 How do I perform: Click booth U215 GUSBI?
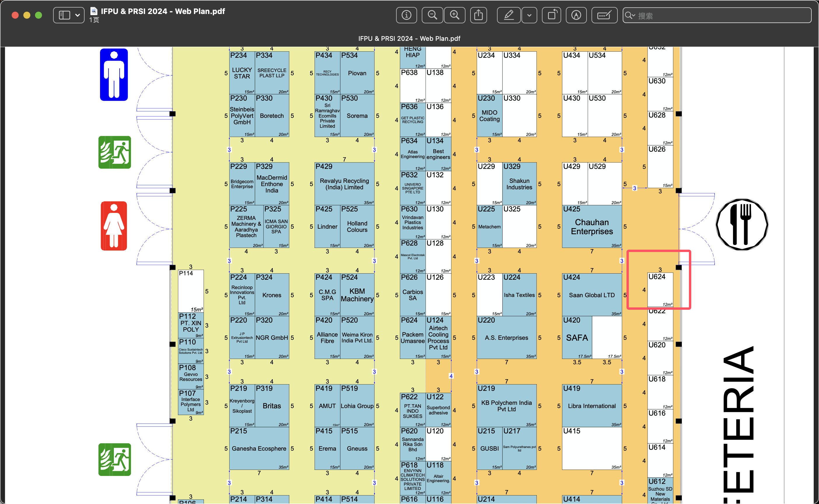(x=490, y=448)
